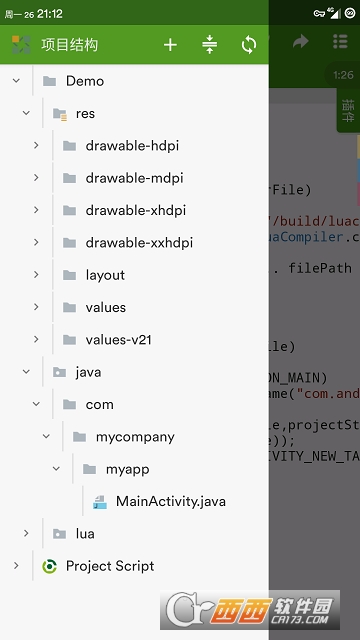The width and height of the screenshot is (360, 640).
Task: Click the MainActivity.java file icon
Action: 100,502
